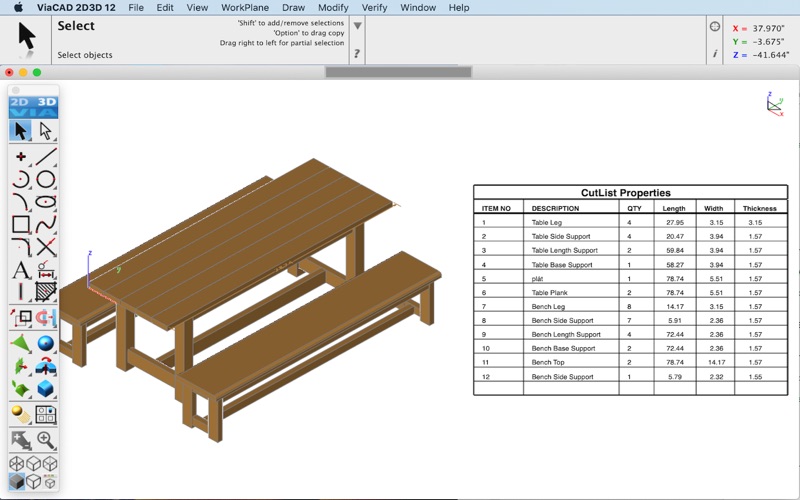The image size is (800, 500).
Task: Pick the Circle tool in toolbox
Action: coord(46,180)
